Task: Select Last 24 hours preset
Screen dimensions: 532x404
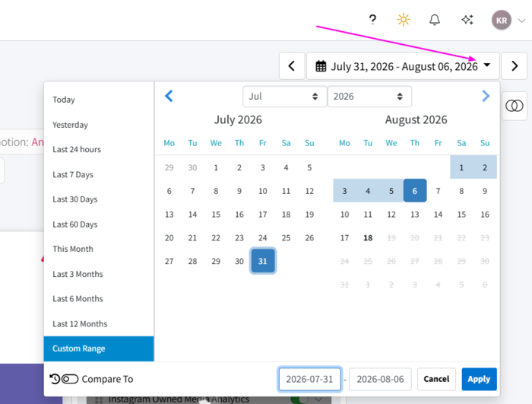Action: (x=98, y=150)
